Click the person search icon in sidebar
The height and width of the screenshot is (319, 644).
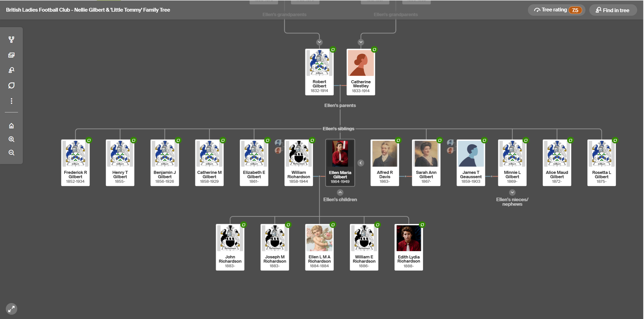[x=11, y=70]
